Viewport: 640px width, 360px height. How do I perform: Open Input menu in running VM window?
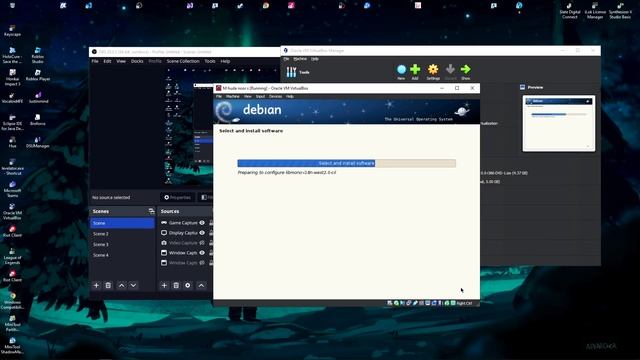click(x=260, y=97)
